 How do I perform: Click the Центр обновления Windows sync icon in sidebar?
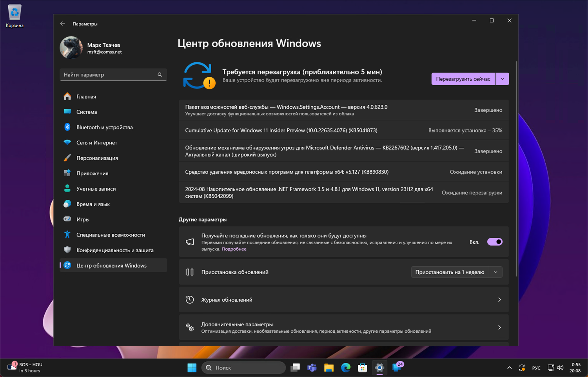click(67, 265)
